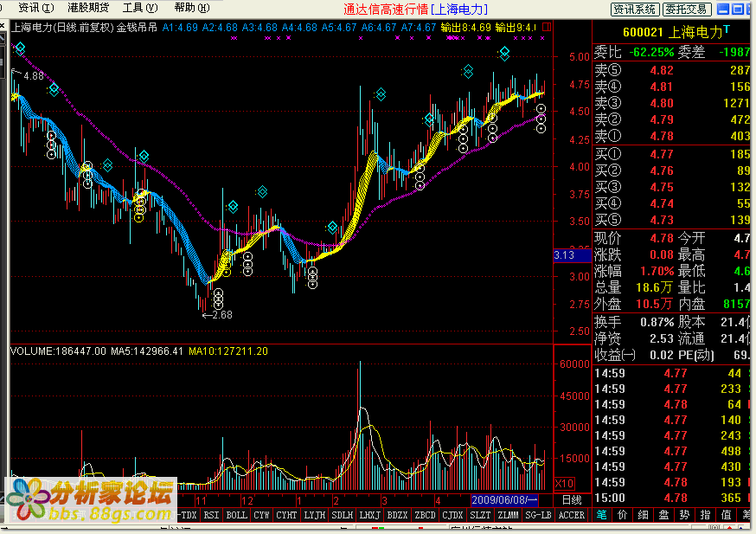Click the MA10:127211.20 label
Image resolution: width=756 pixels, height=534 pixels.
[228, 351]
